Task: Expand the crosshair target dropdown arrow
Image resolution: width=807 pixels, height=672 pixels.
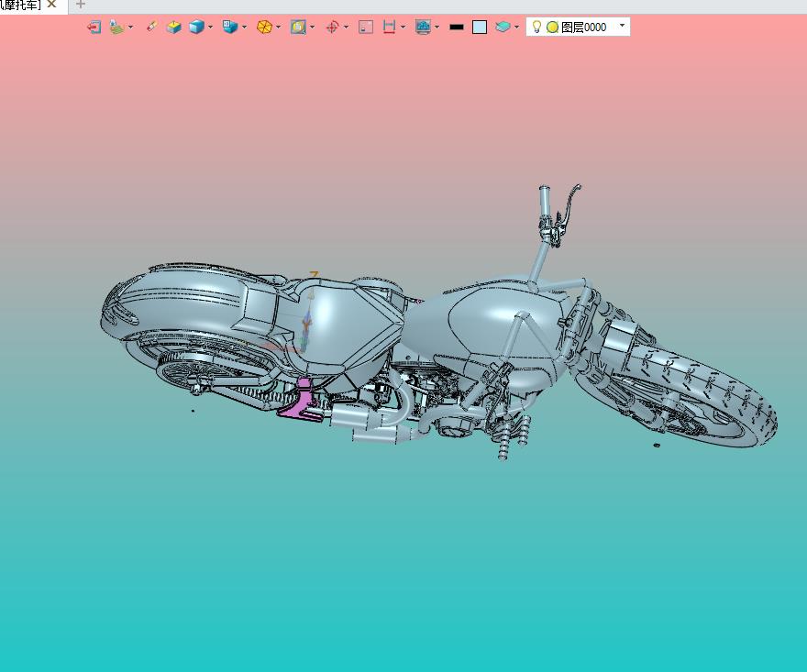Action: pos(346,27)
